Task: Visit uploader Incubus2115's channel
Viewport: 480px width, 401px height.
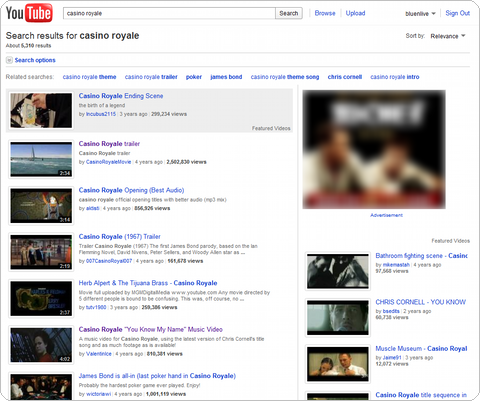Action: (x=101, y=114)
